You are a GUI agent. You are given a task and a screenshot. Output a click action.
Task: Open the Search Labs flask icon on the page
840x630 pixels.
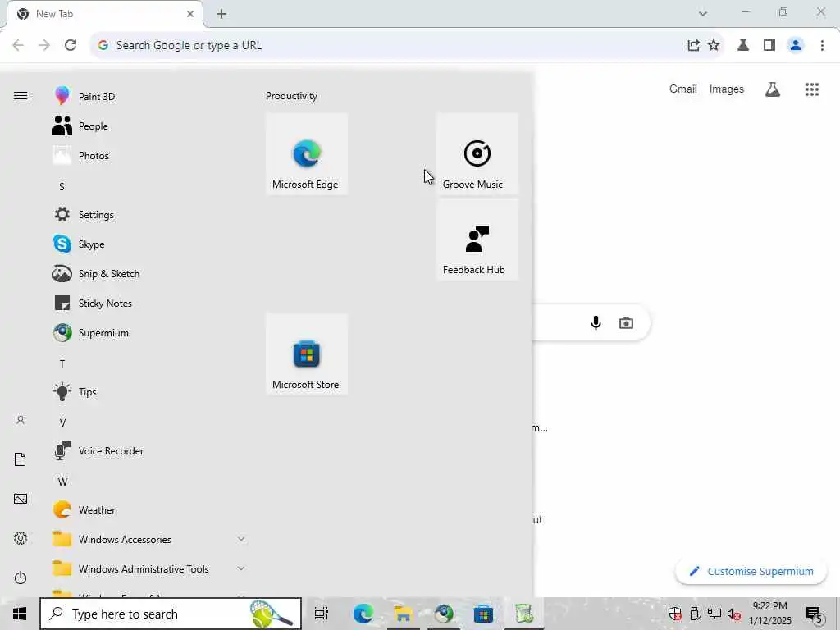point(773,89)
